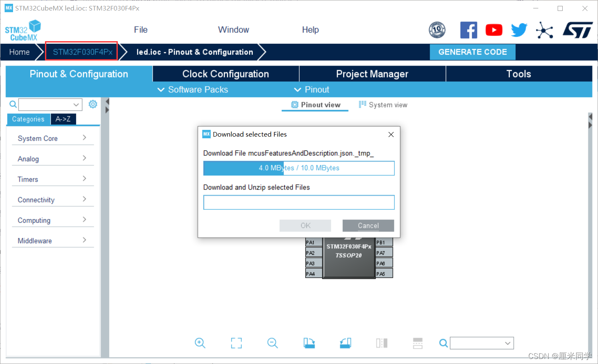Select pin PA3 on the chip
Image resolution: width=598 pixels, height=364 pixels.
point(314,263)
